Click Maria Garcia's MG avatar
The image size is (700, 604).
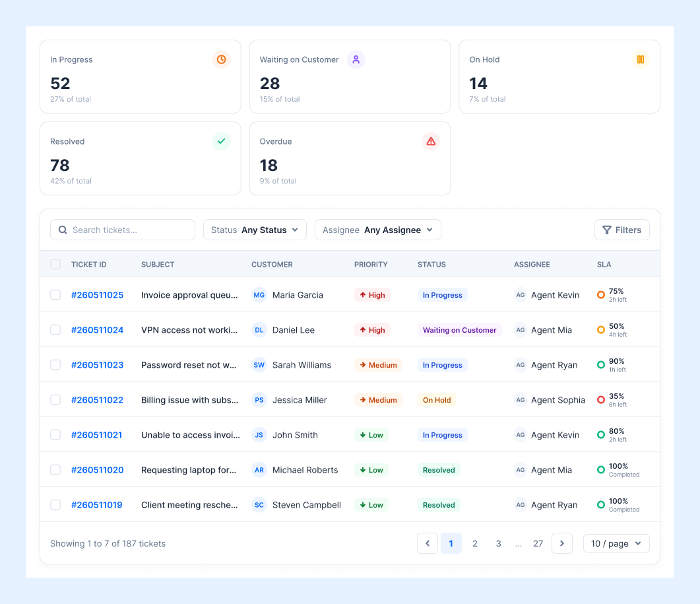coord(259,295)
